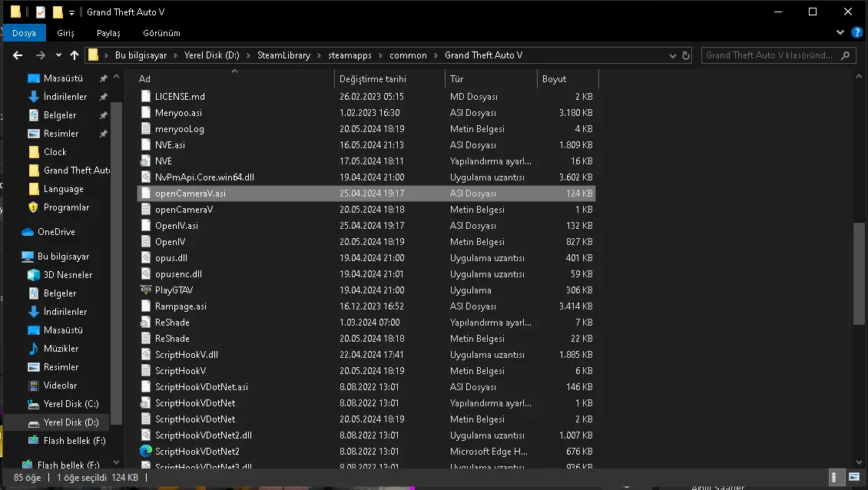Click the search magnifier icon

tap(845, 55)
